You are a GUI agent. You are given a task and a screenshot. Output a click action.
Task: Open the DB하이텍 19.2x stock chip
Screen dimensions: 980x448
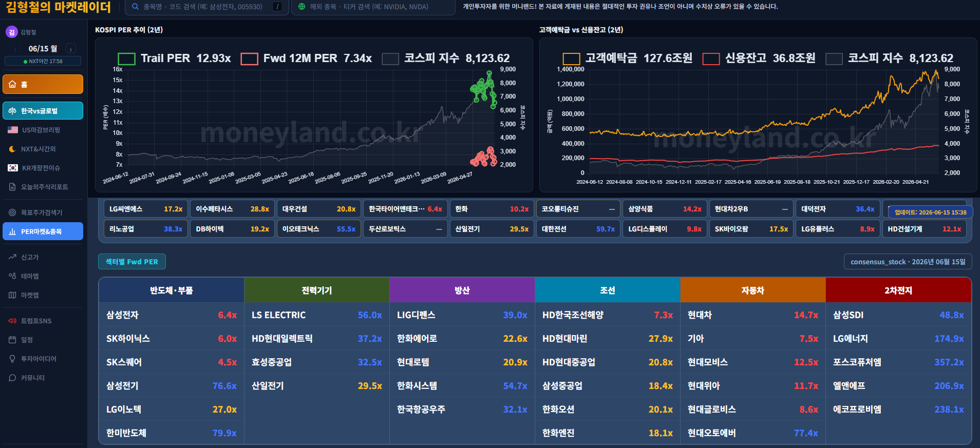[x=232, y=229]
